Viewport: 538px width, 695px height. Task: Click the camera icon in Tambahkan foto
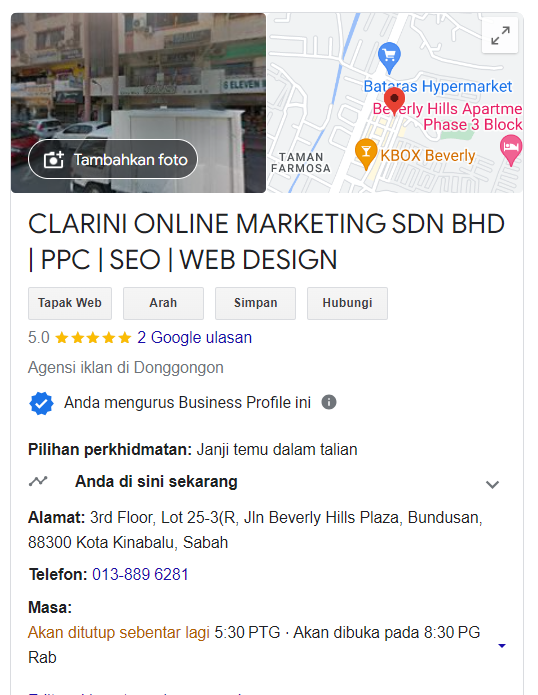(54, 160)
